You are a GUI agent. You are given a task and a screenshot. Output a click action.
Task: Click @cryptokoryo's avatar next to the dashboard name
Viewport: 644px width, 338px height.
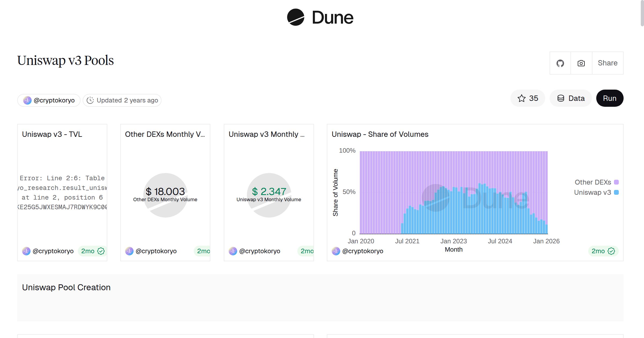coord(27,100)
